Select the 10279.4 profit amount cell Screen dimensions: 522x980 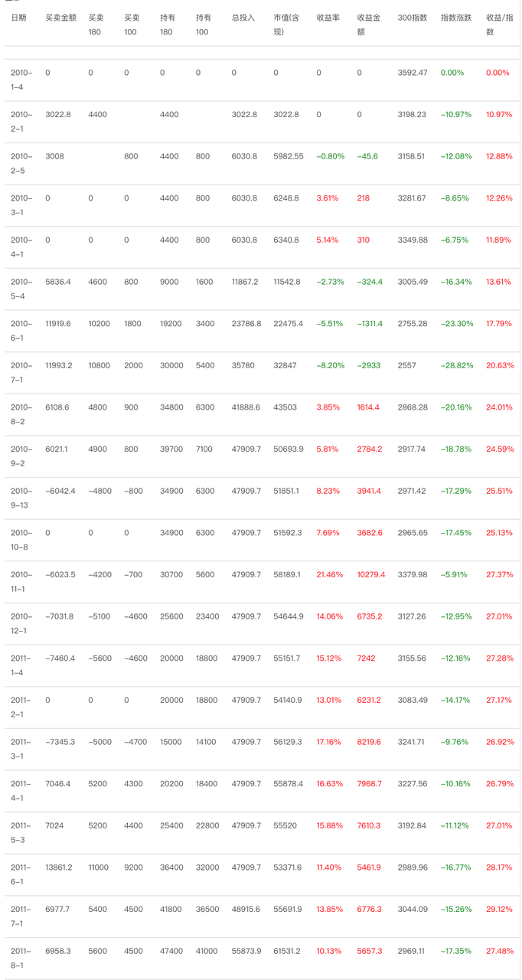tap(371, 574)
